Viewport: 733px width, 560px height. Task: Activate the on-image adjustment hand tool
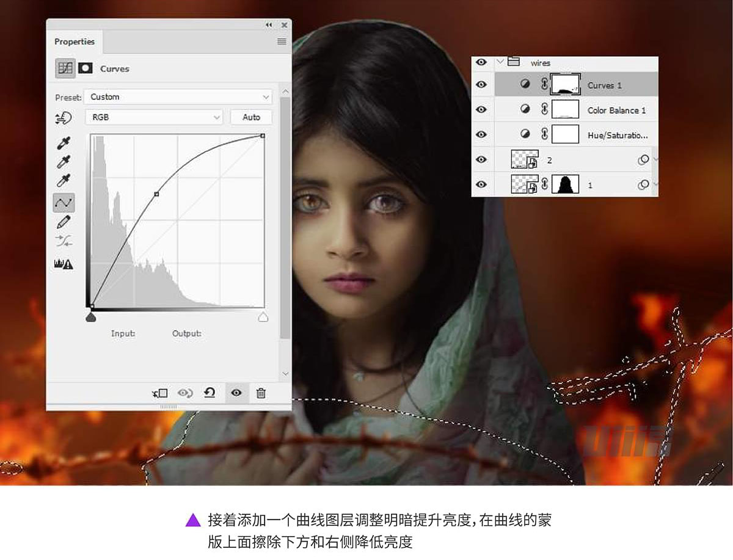(63, 117)
